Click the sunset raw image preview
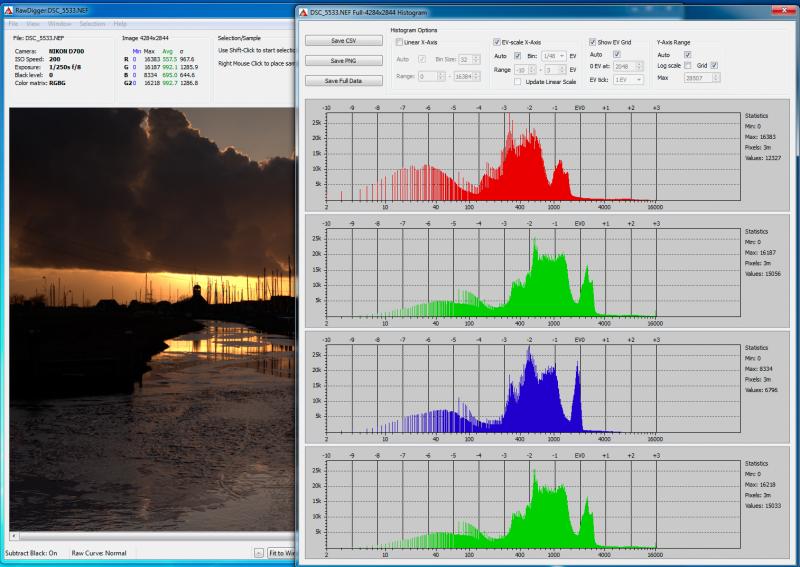 click(x=152, y=319)
